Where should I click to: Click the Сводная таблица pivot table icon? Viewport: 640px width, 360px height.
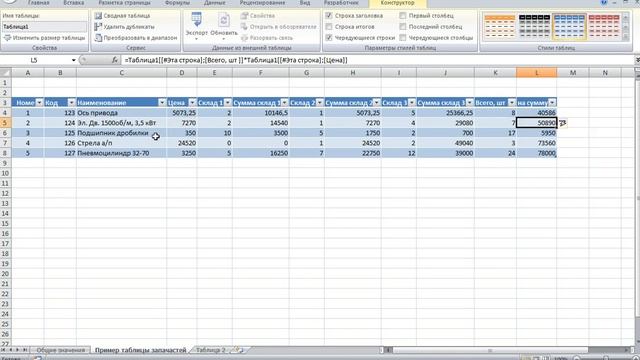point(98,16)
